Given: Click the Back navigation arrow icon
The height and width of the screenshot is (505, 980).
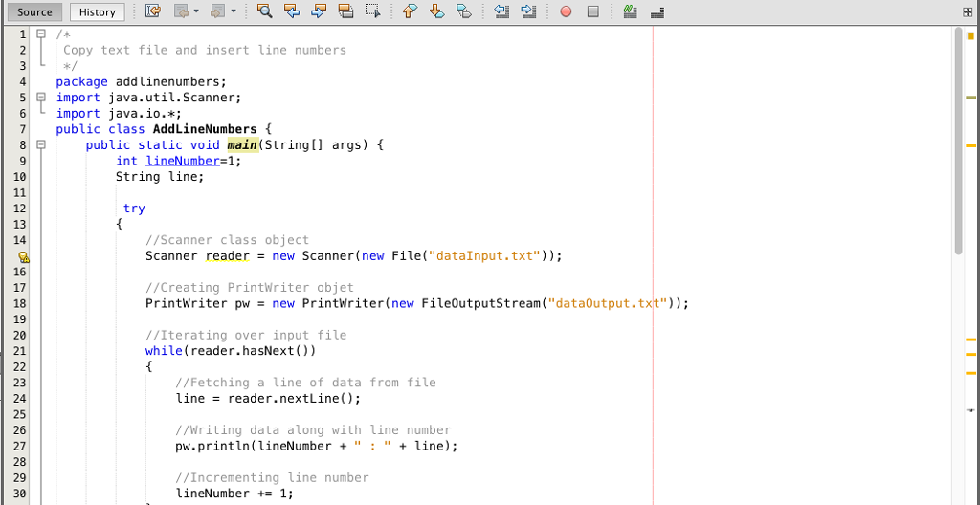Looking at the screenshot, I should [x=181, y=11].
